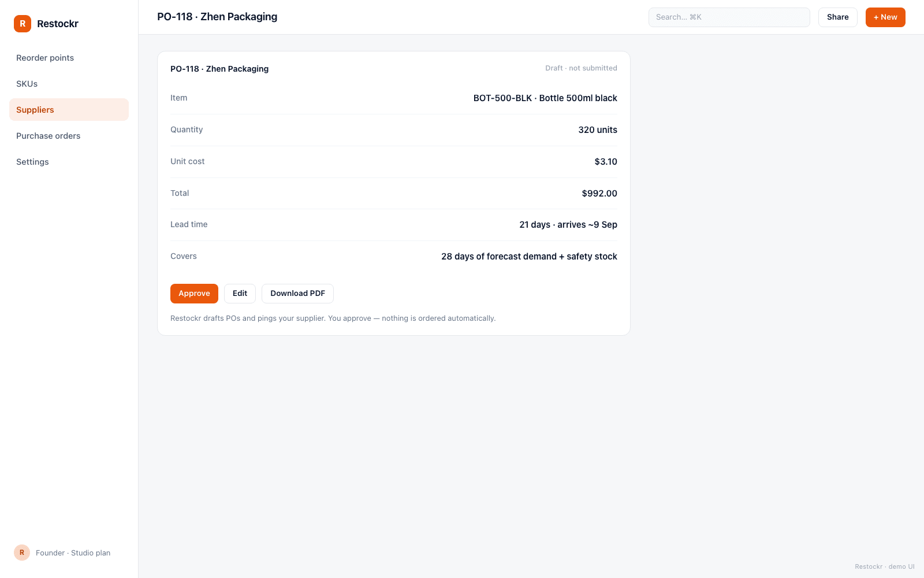Click the founder avatar icon
Image resolution: width=924 pixels, height=578 pixels.
22,553
